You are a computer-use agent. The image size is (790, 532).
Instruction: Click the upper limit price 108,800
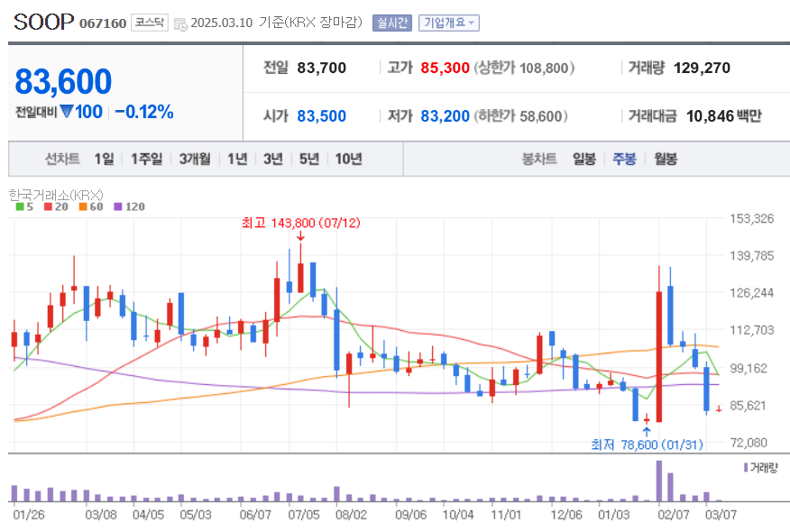(x=544, y=68)
